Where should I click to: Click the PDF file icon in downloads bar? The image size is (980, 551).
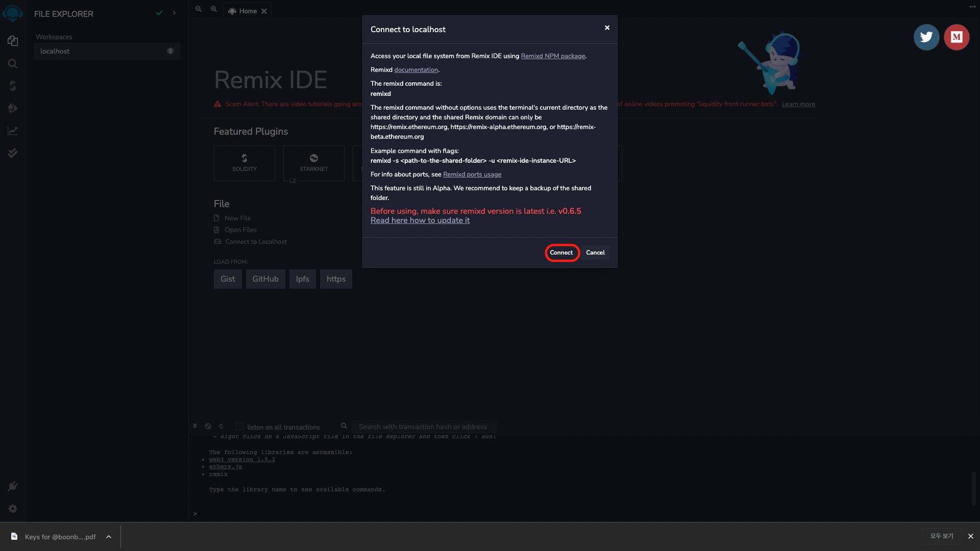tap(14, 536)
